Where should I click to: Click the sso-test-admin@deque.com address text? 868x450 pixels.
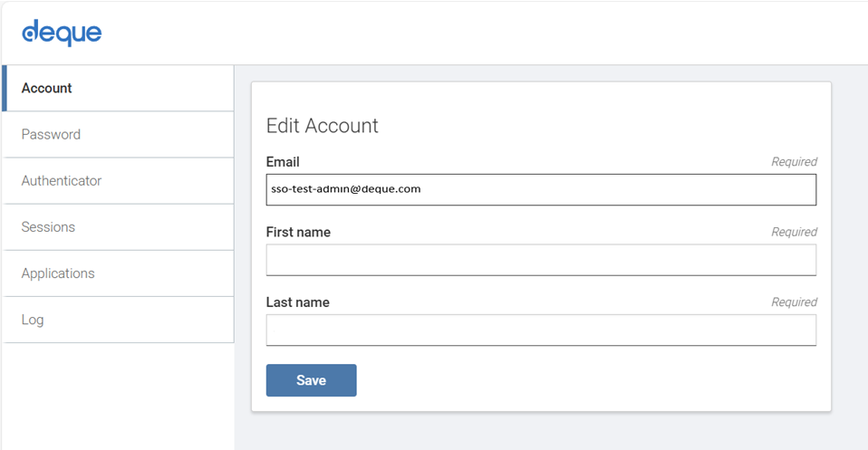click(x=346, y=189)
